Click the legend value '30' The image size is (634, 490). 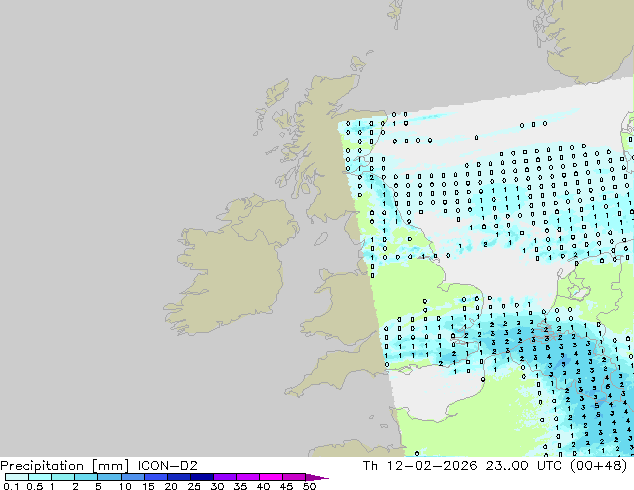click(x=217, y=486)
